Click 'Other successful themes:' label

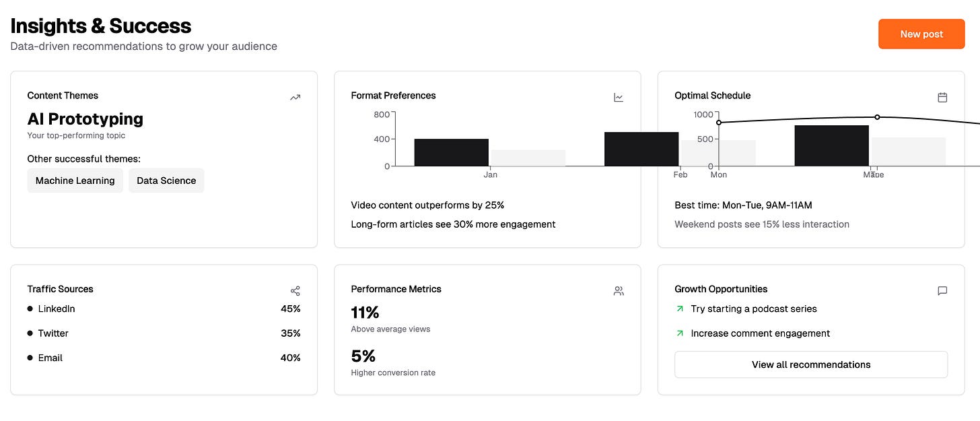83,159
